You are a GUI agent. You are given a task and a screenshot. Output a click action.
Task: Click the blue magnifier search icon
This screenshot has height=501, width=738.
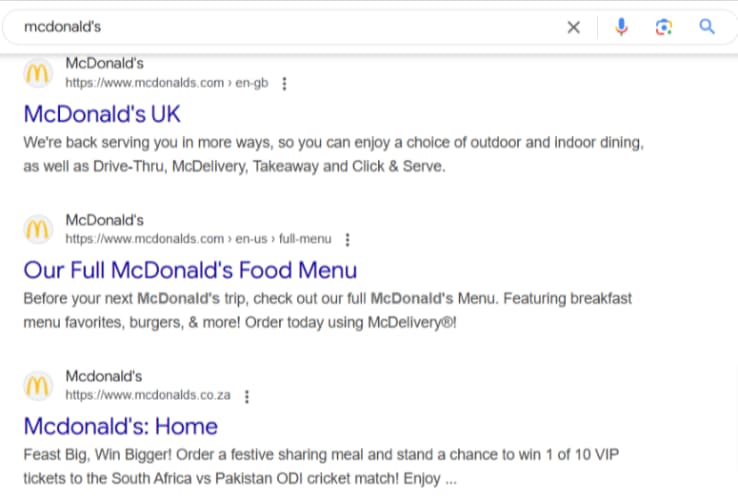pyautogui.click(x=707, y=27)
